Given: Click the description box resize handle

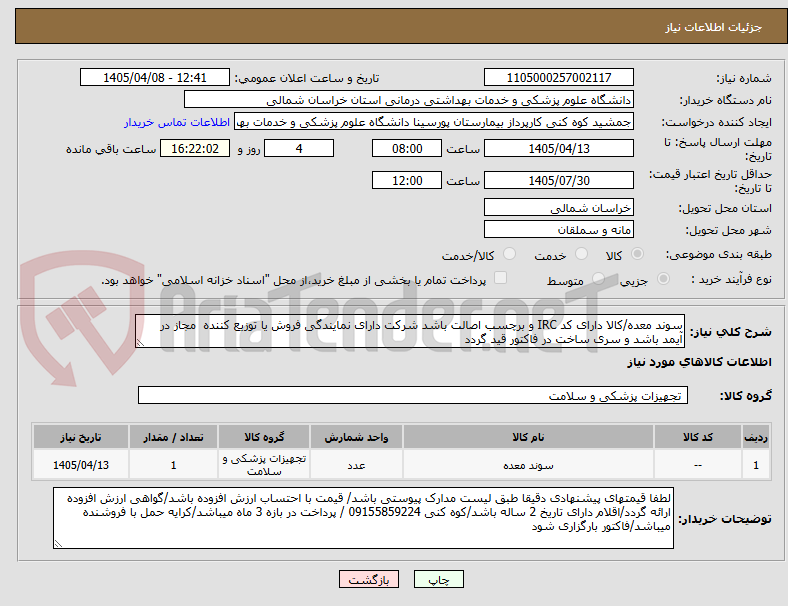Looking at the screenshot, I should 140,343.
